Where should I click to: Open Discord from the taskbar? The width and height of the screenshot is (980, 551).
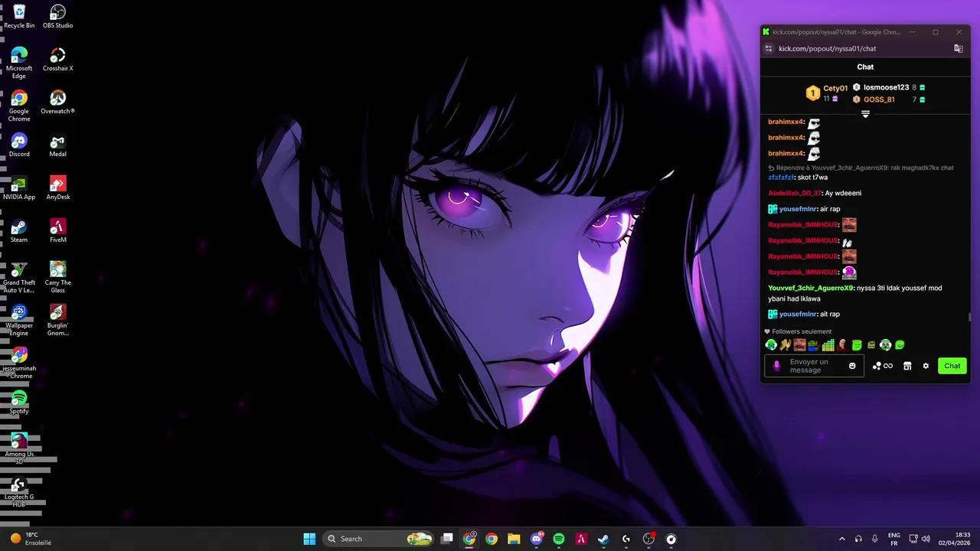(537, 539)
